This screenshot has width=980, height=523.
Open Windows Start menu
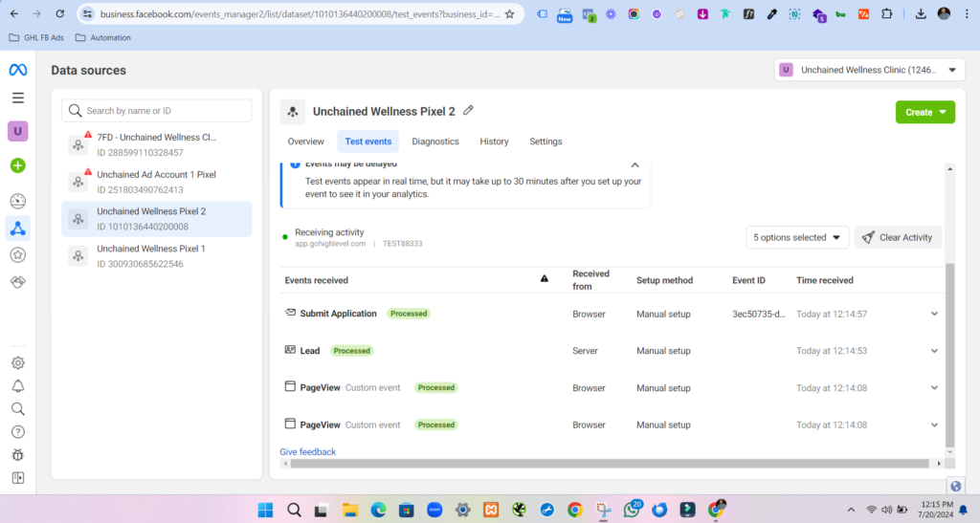266,510
